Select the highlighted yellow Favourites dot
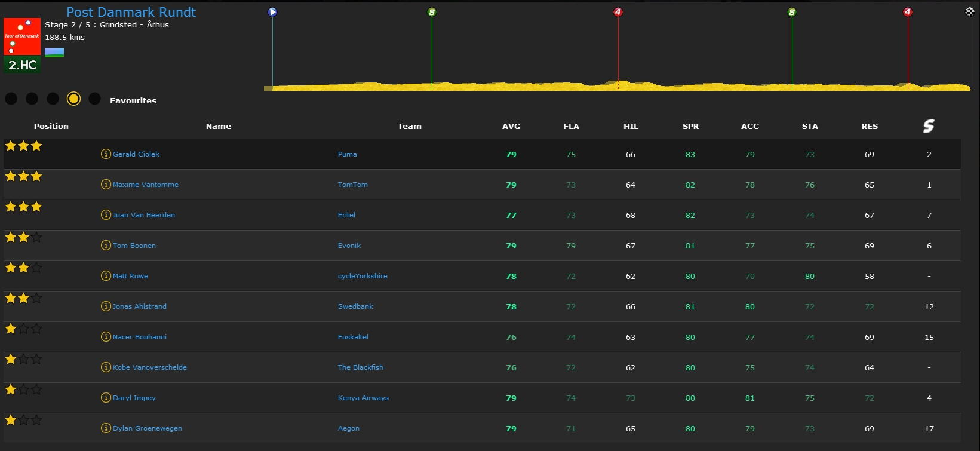 pos(73,99)
